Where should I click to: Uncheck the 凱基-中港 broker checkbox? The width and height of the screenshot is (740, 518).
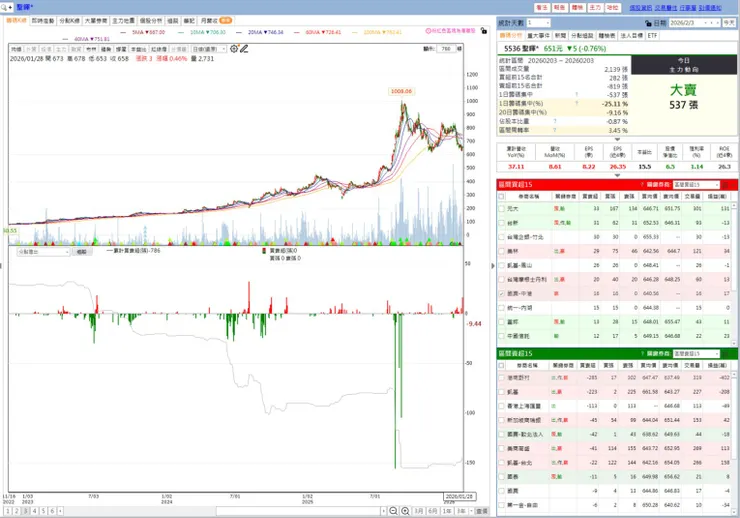501,293
